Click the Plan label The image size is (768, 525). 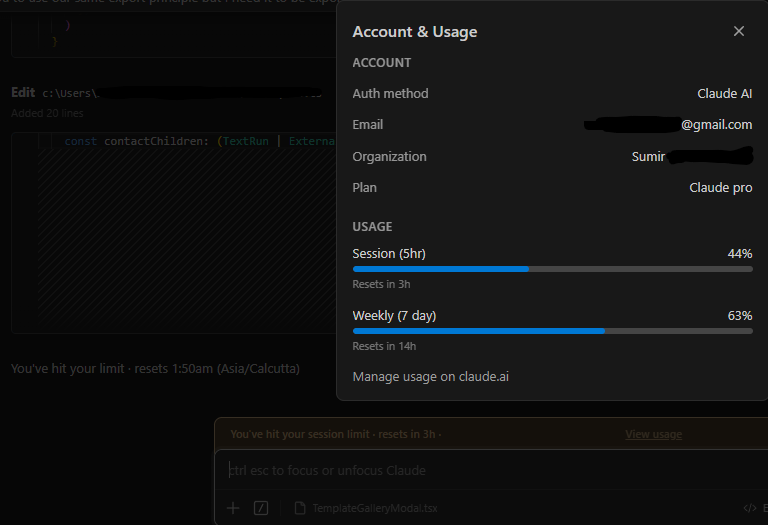point(364,188)
